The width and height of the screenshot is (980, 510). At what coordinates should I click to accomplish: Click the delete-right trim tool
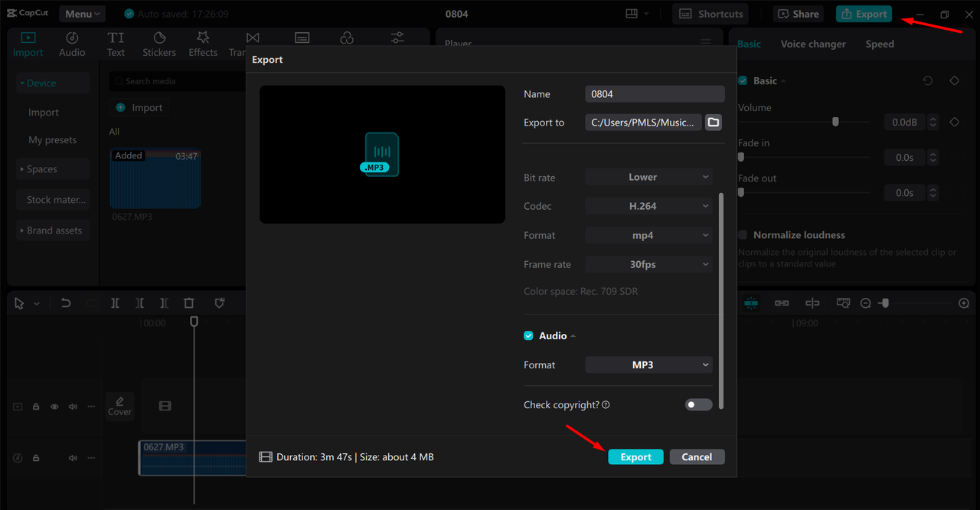(164, 303)
